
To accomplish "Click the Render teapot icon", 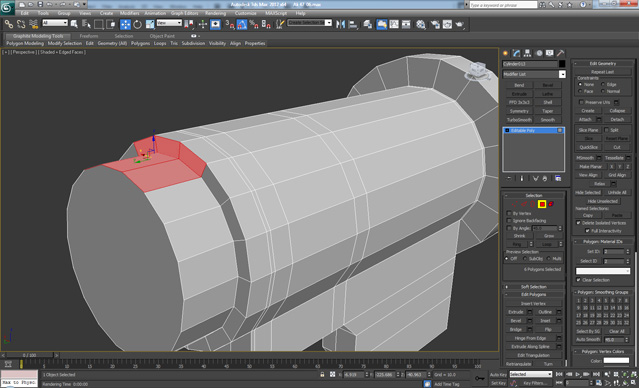I will [460, 24].
